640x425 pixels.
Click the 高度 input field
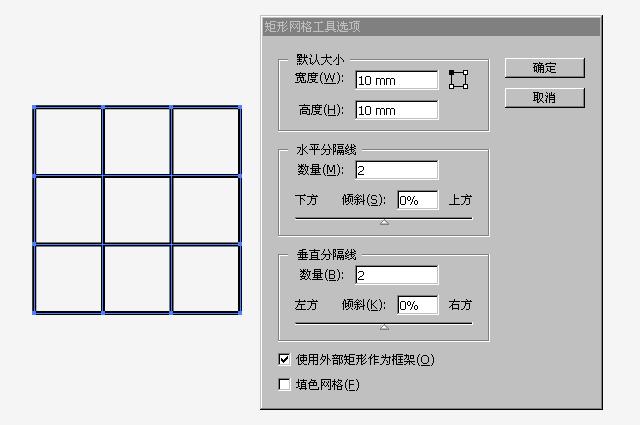tap(396, 110)
